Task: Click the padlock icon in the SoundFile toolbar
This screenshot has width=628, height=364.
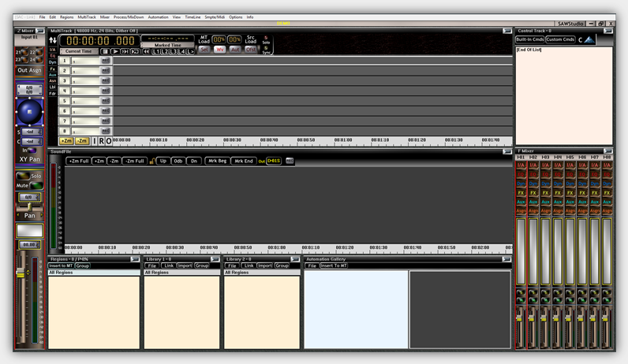Action: point(151,161)
